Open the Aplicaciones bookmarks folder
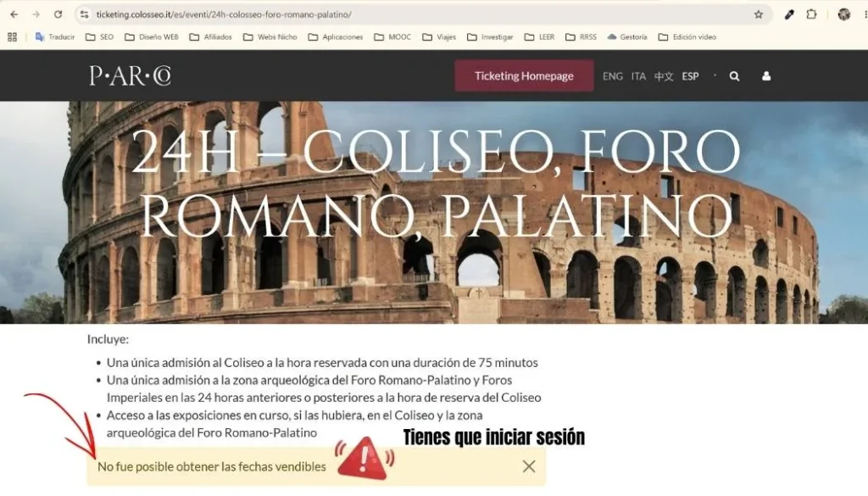868x496 pixels. (x=336, y=37)
